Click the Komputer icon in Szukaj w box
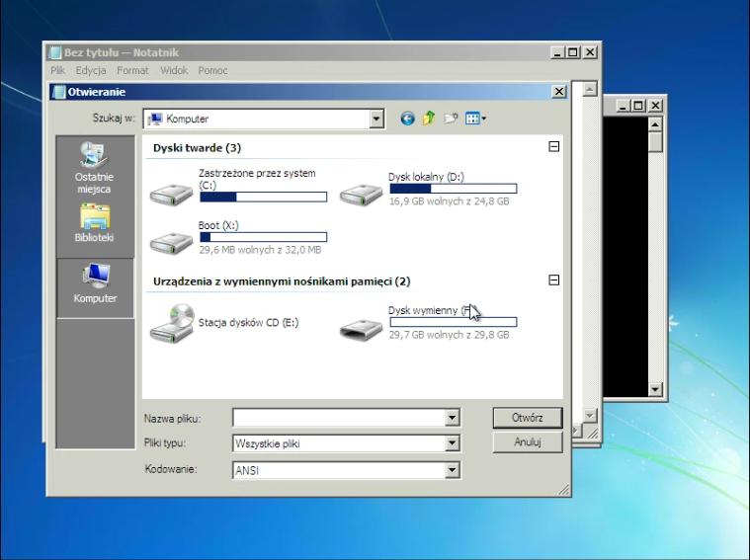 tap(155, 119)
